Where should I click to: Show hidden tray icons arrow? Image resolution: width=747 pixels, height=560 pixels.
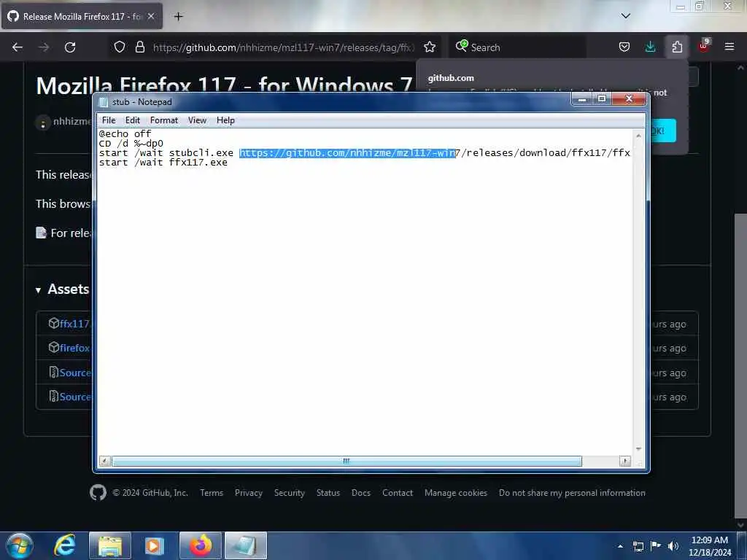pos(620,546)
